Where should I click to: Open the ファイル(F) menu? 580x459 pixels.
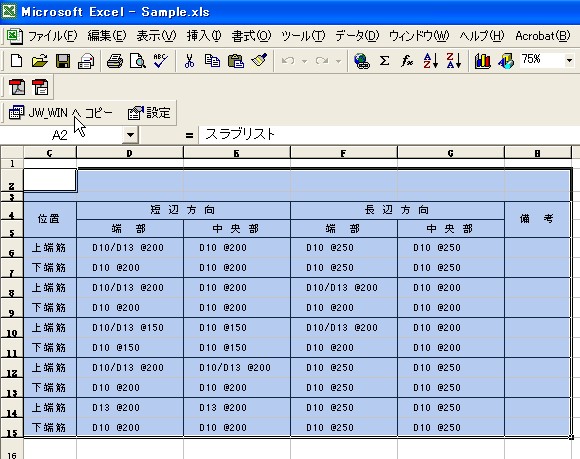(53, 36)
